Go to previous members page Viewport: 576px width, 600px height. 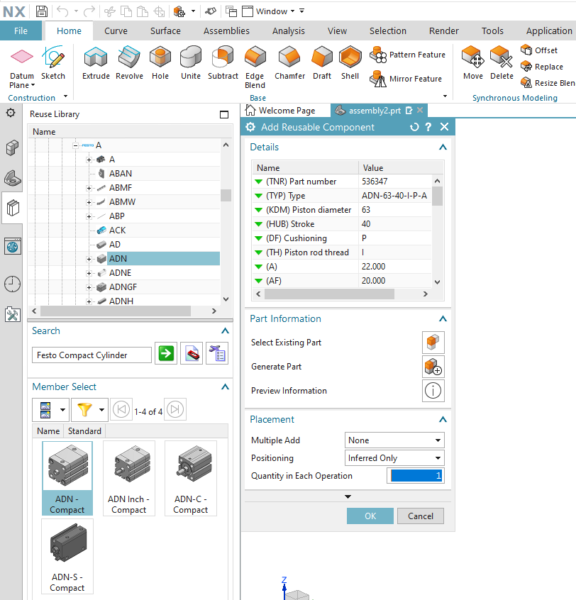pyautogui.click(x=121, y=409)
